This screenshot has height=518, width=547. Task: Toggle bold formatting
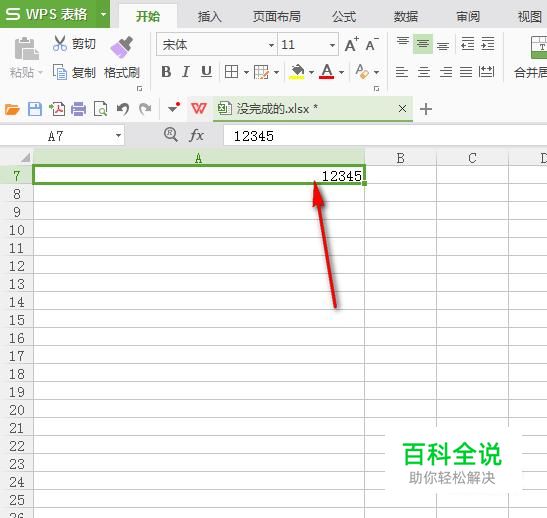(166, 72)
